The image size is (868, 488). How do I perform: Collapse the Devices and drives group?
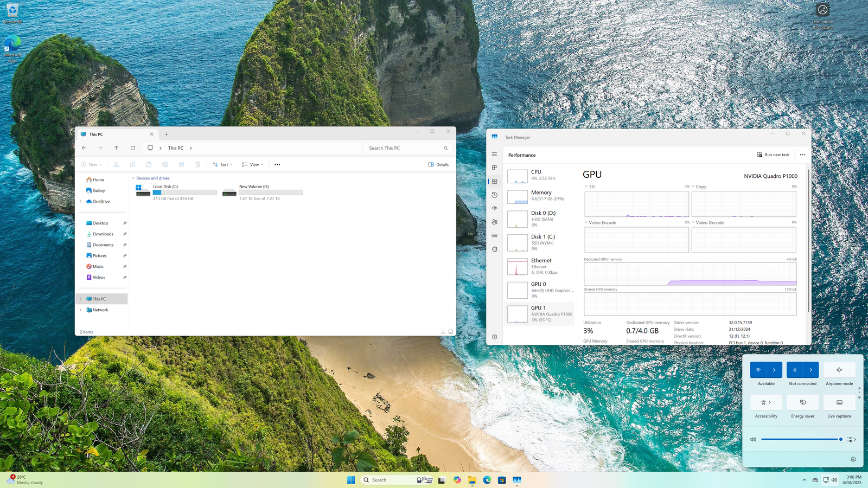[133, 178]
